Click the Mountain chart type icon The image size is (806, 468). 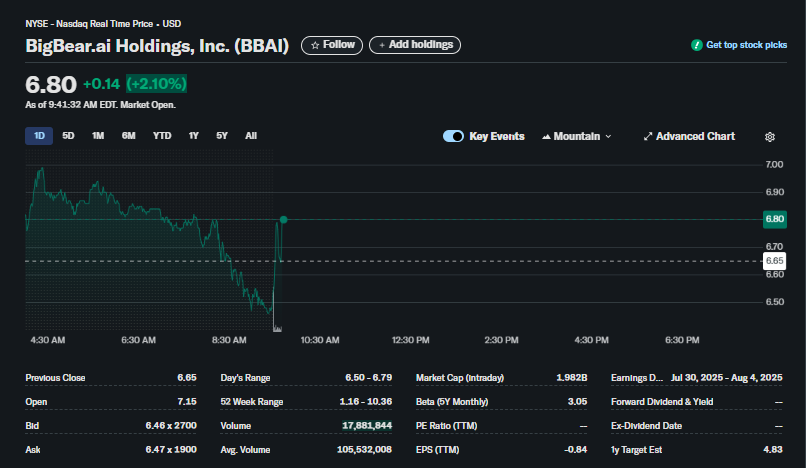pyautogui.click(x=546, y=136)
